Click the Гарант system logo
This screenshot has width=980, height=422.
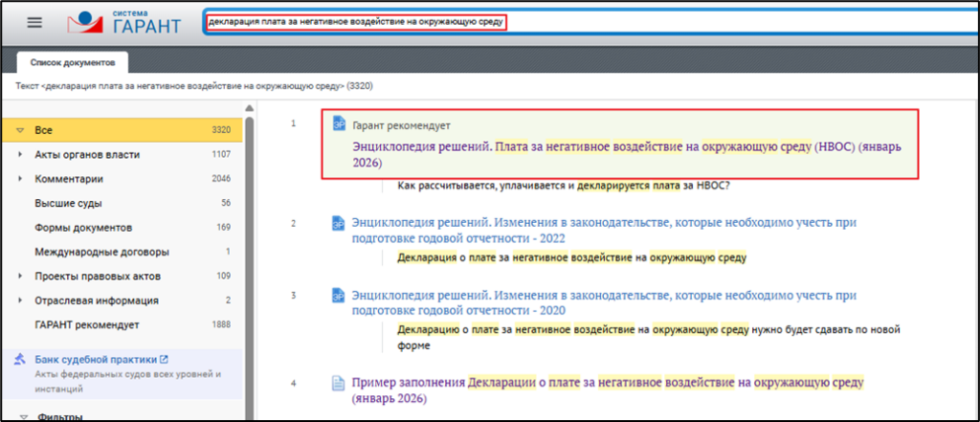[x=124, y=22]
